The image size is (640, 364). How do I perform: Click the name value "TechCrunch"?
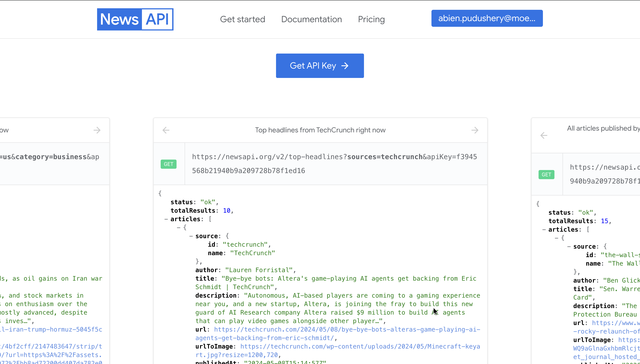(x=252, y=253)
